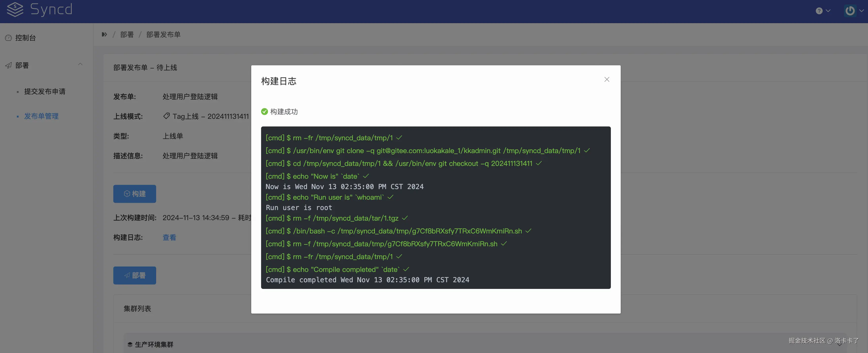The height and width of the screenshot is (353, 868).
Task: Click the tag icon beside Tag上线
Action: pos(167,116)
